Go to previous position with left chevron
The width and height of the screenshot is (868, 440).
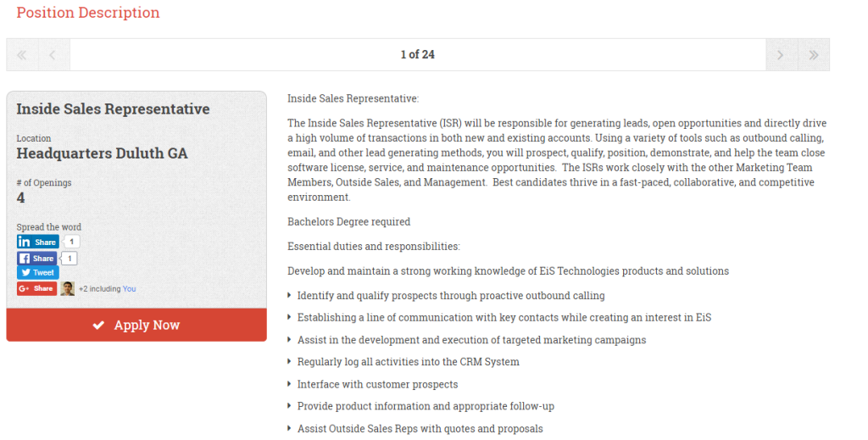[53, 55]
